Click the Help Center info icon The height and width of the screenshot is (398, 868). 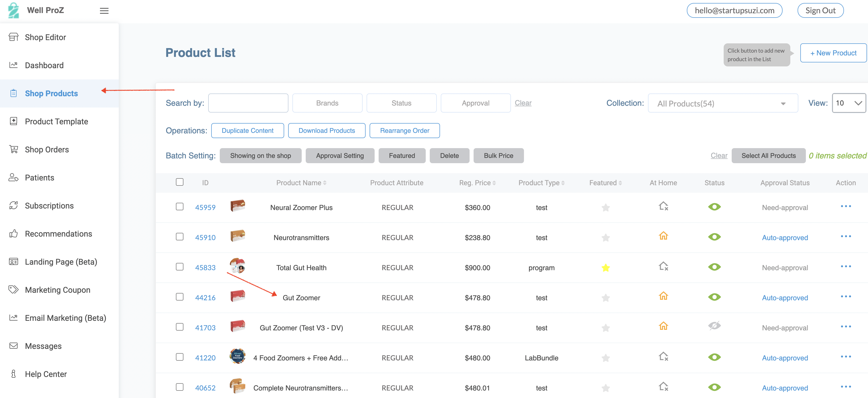point(14,374)
